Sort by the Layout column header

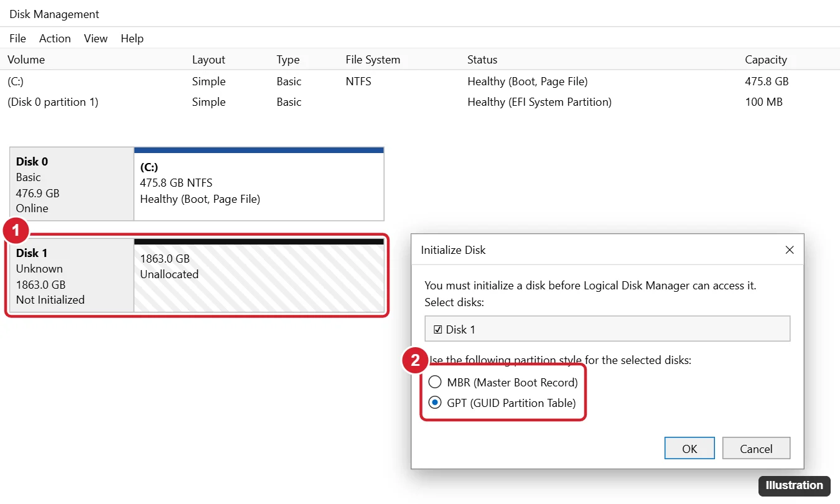pyautogui.click(x=208, y=60)
